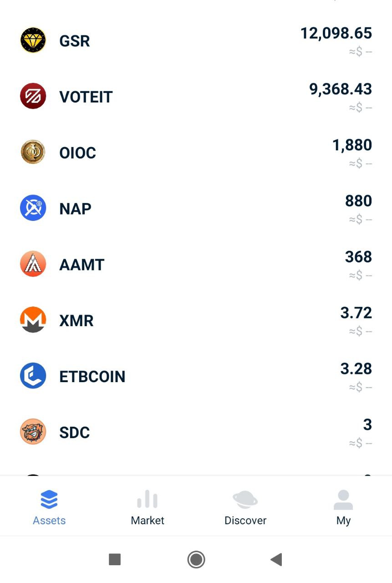Select the AAMT orange logo icon
The height and width of the screenshot is (583, 392).
(x=33, y=264)
